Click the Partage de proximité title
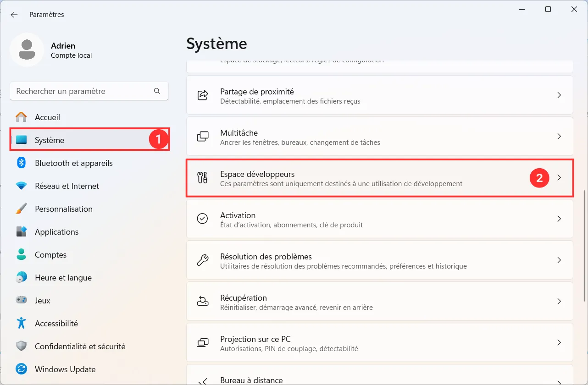This screenshot has width=588, height=385. click(257, 92)
